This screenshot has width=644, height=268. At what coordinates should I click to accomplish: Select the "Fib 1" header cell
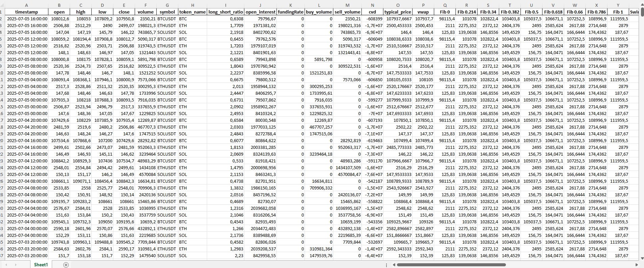point(618,12)
